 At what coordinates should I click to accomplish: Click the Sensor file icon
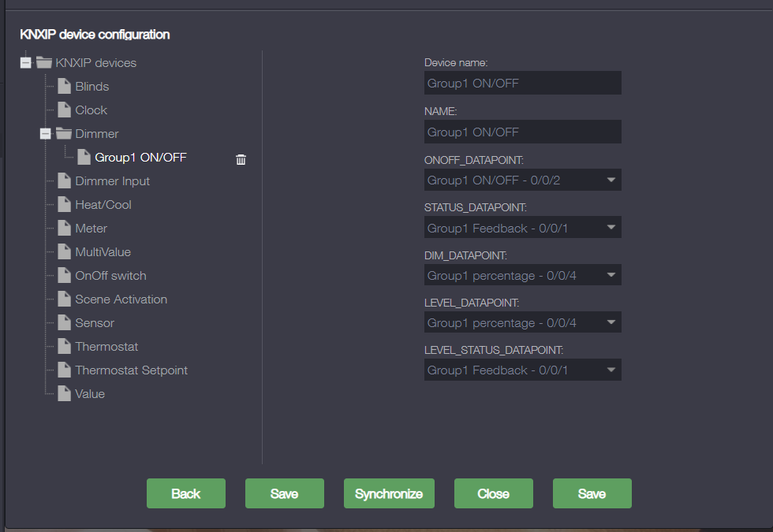click(x=64, y=323)
